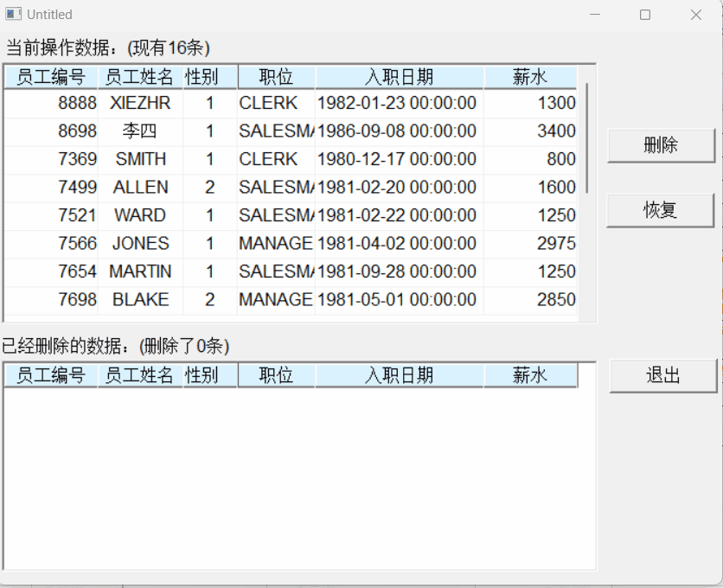Click the 退出 button
723x588 pixels.
click(x=663, y=375)
